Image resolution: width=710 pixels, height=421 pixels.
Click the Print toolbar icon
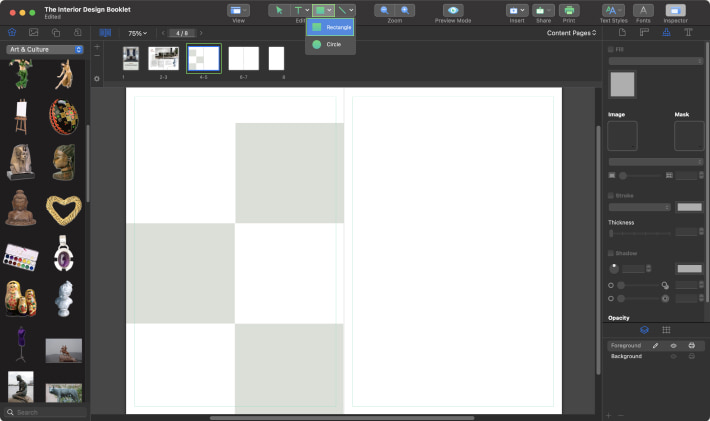[569, 10]
